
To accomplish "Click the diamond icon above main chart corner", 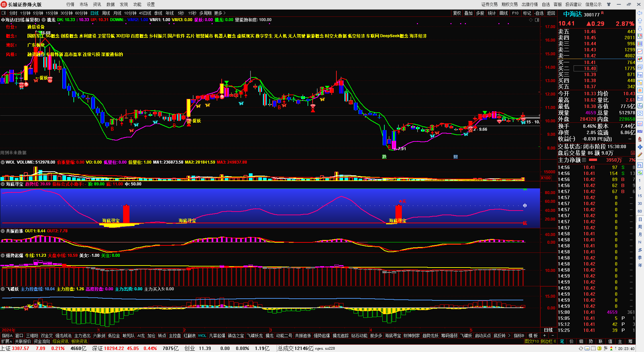I will (x=531, y=20).
